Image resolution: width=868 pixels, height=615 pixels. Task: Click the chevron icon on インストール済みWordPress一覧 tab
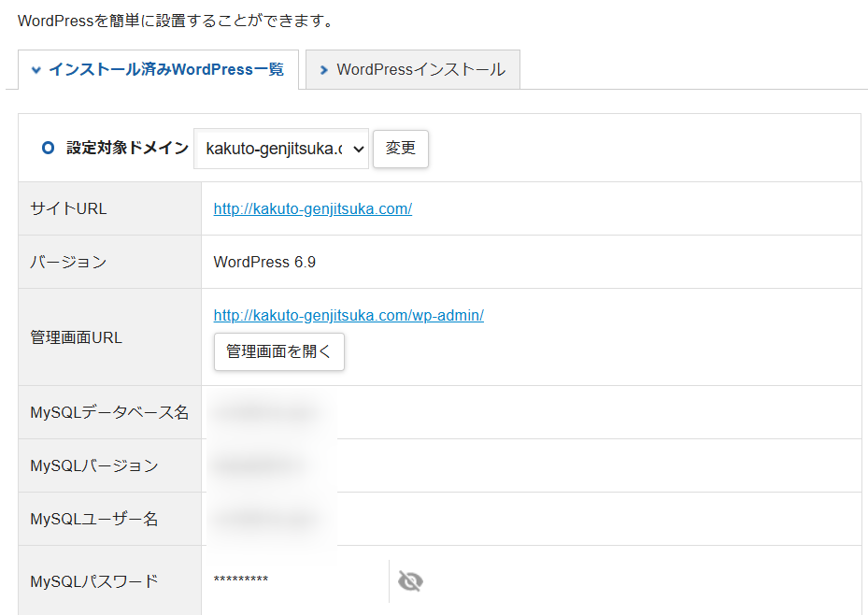[36, 69]
